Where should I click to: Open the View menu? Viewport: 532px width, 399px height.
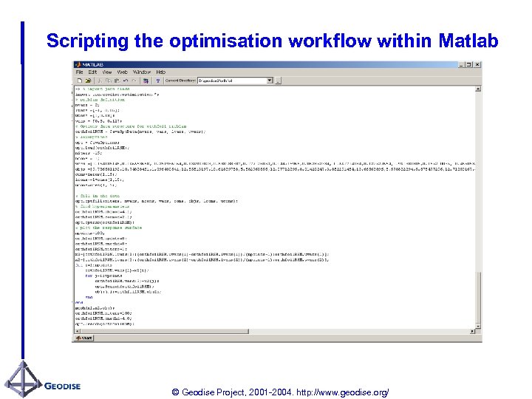107,72
